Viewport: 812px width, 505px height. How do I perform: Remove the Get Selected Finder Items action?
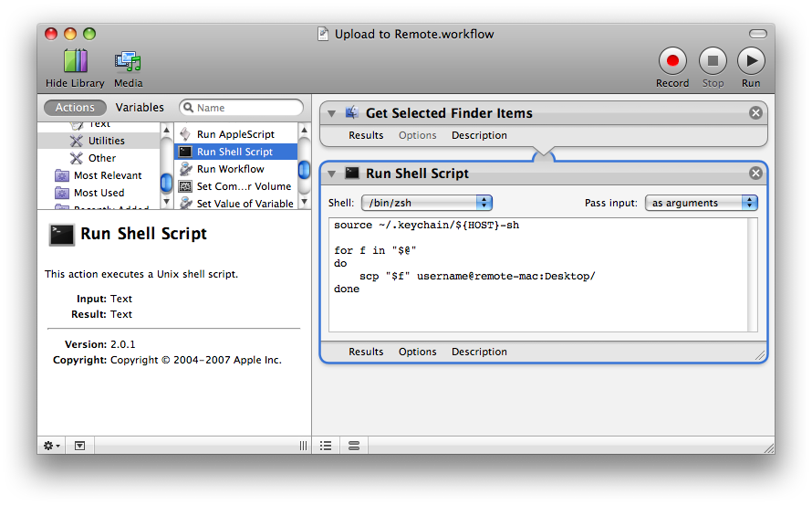[x=755, y=112]
